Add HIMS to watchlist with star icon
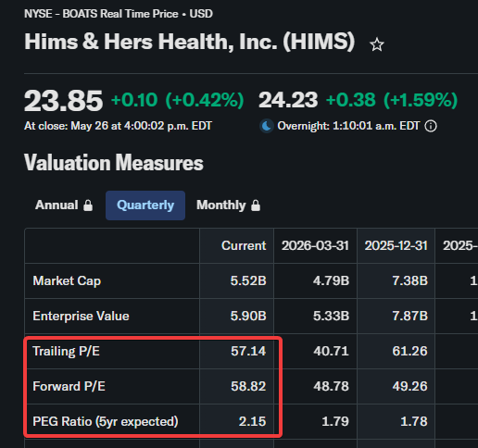 coord(377,44)
